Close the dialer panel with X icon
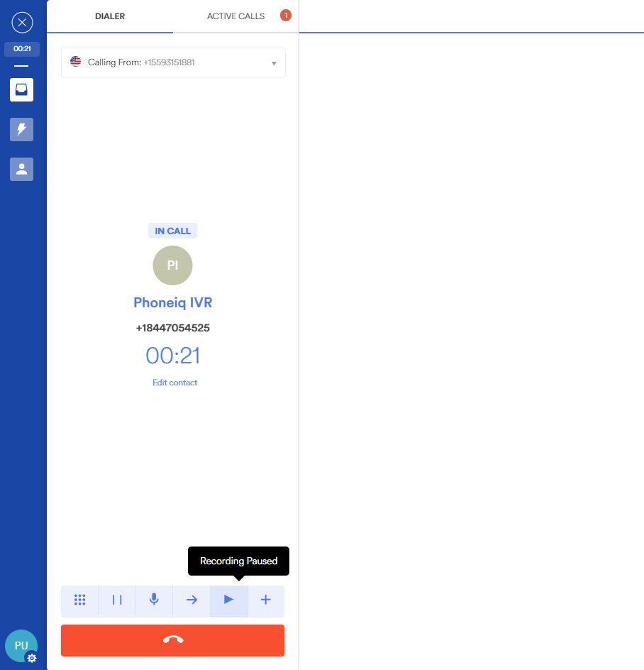 [22, 23]
